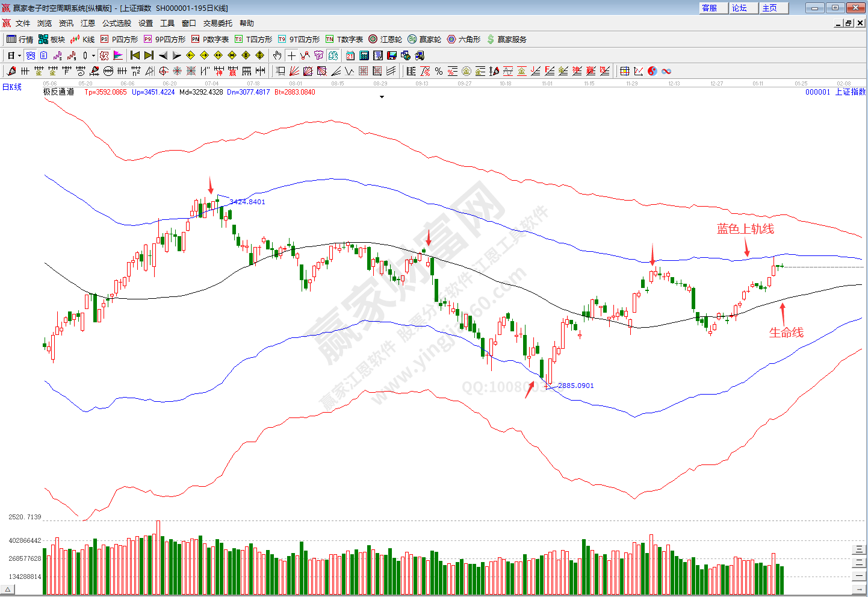Click the hand pan tool icon

pos(277,55)
